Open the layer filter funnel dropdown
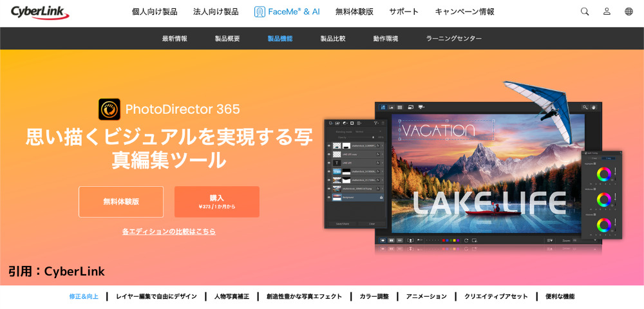The width and height of the screenshot is (644, 309). tap(376, 123)
